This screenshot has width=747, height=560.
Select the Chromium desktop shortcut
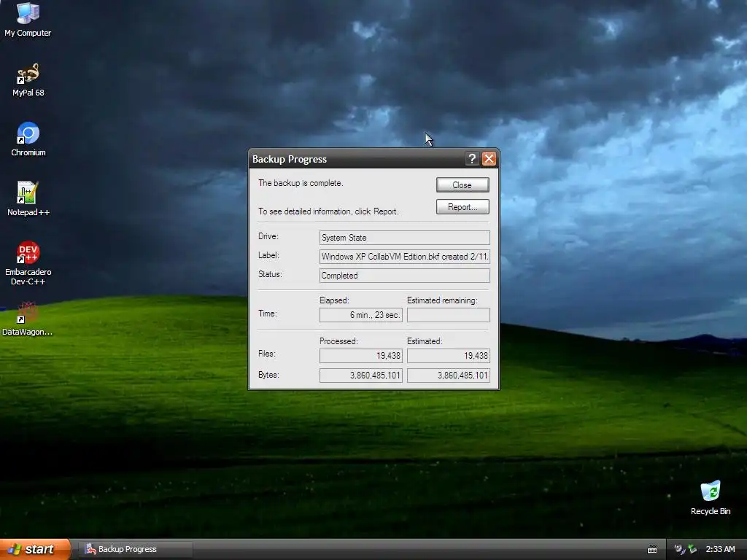(28, 139)
